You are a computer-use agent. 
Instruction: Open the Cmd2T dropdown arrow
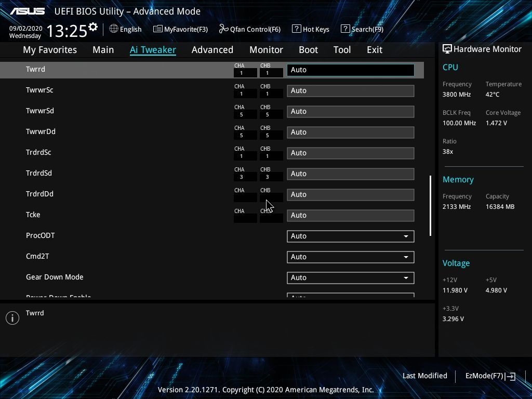(406, 257)
